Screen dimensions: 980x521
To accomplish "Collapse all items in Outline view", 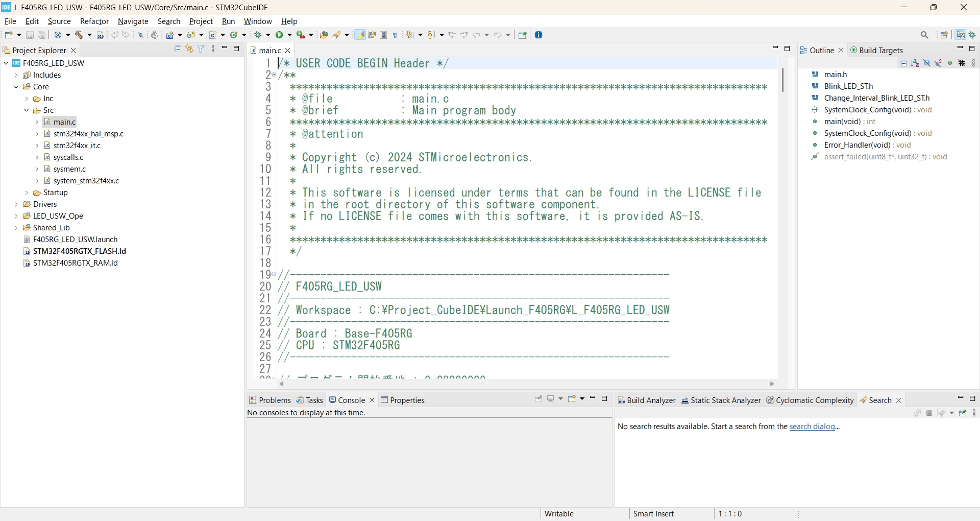I will tap(903, 63).
